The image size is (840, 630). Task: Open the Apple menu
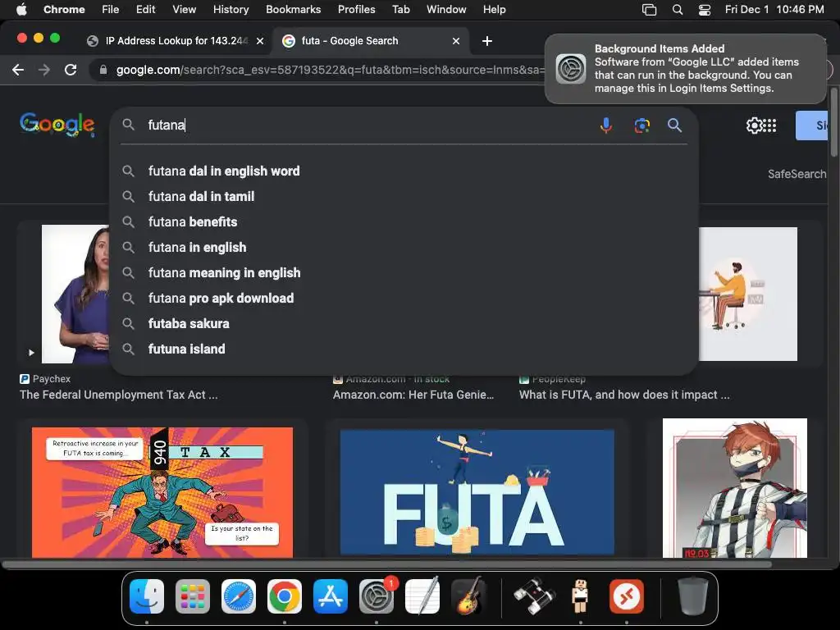[x=21, y=10]
